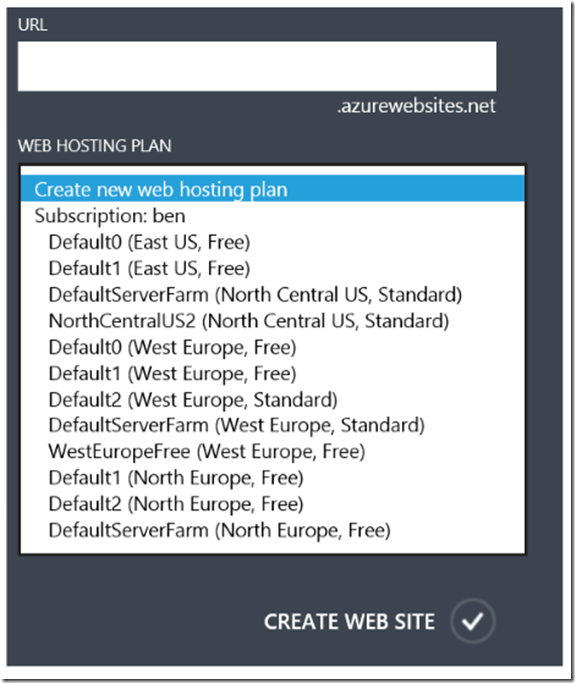Select DefaultServerFarm (North Central US, Standard)

click(273, 294)
